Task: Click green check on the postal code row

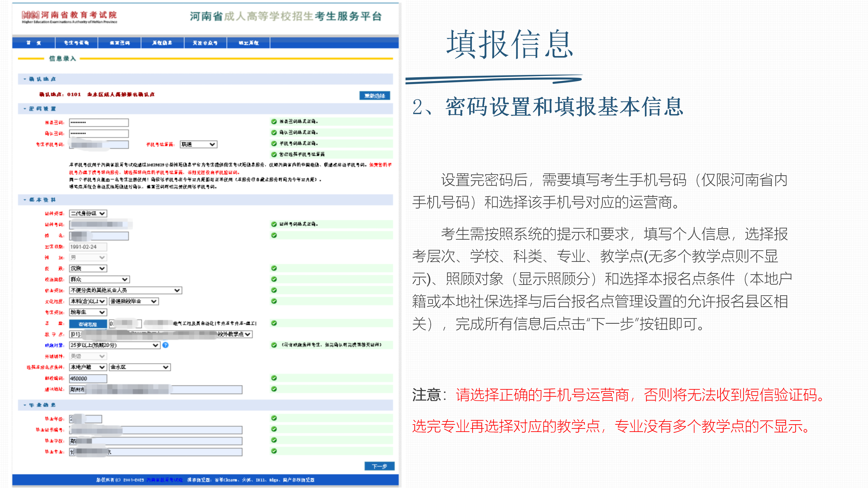Action: pos(274,378)
